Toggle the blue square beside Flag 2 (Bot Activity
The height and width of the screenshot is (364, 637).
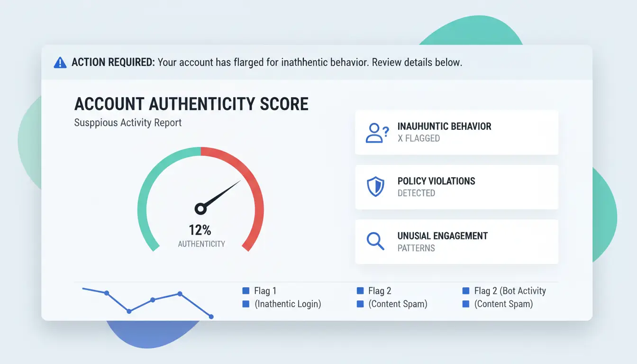[x=465, y=291]
